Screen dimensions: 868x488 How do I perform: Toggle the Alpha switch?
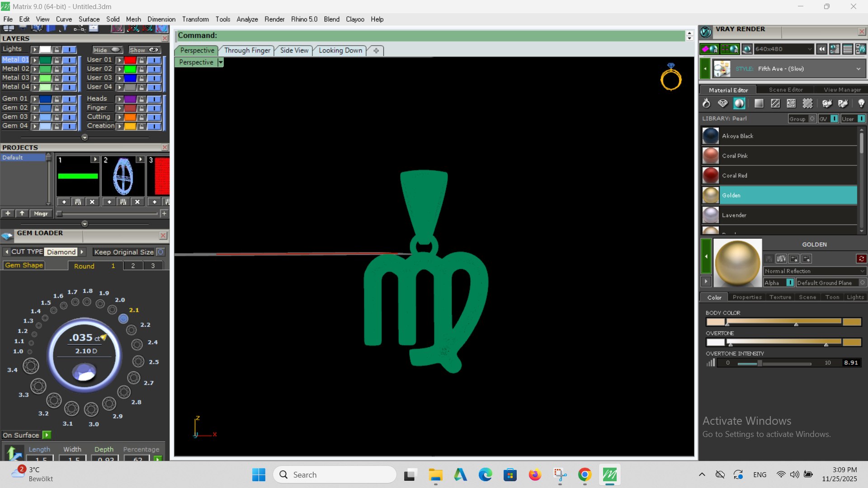[790, 282]
